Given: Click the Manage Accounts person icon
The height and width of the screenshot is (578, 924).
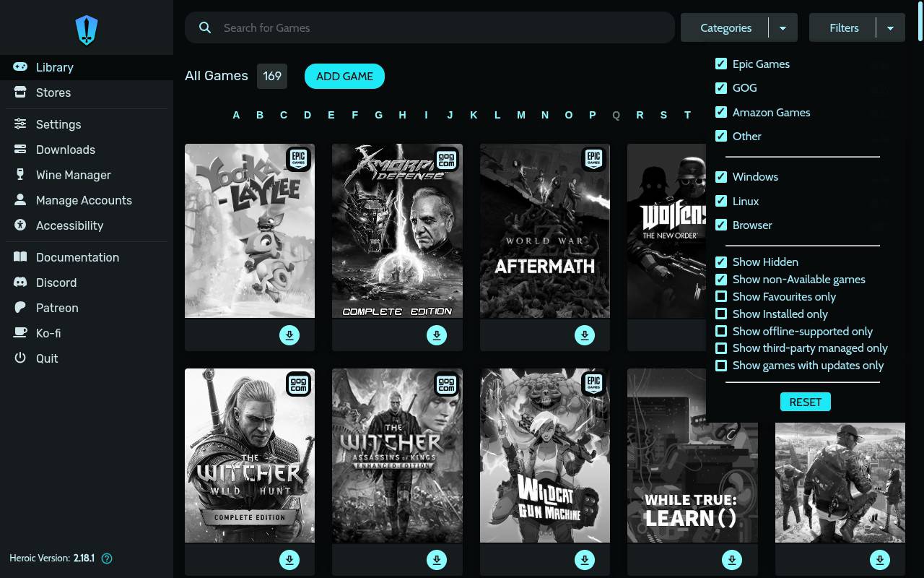Looking at the screenshot, I should [x=20, y=200].
